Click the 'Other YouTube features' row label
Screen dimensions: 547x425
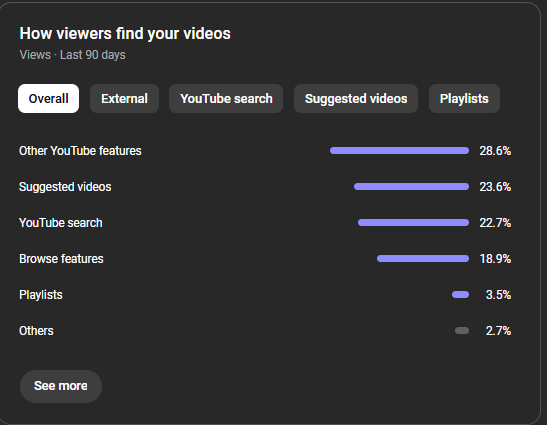click(x=80, y=151)
